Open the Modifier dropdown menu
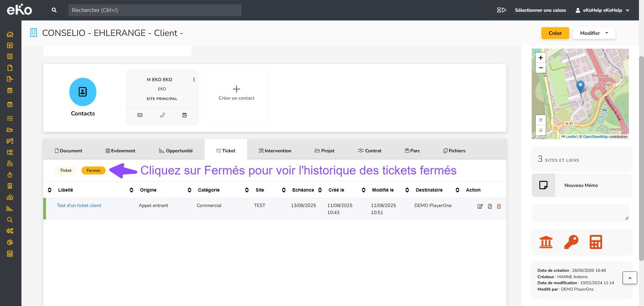Screen dimensions: 644x306 point(594,33)
